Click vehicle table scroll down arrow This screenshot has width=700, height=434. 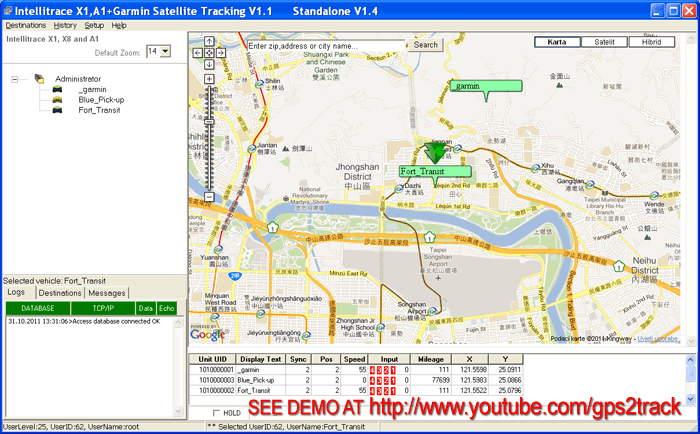point(690,399)
